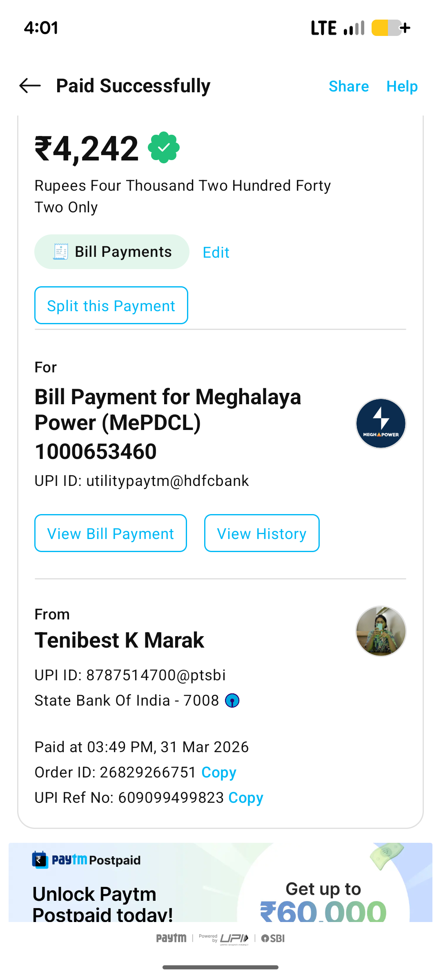
Task: Open the Share option
Action: click(349, 87)
